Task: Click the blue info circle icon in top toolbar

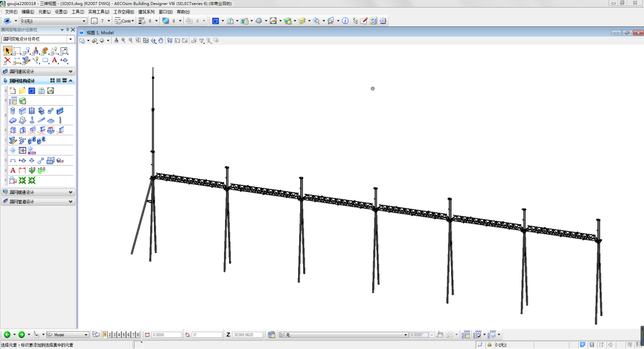Action: [345, 21]
